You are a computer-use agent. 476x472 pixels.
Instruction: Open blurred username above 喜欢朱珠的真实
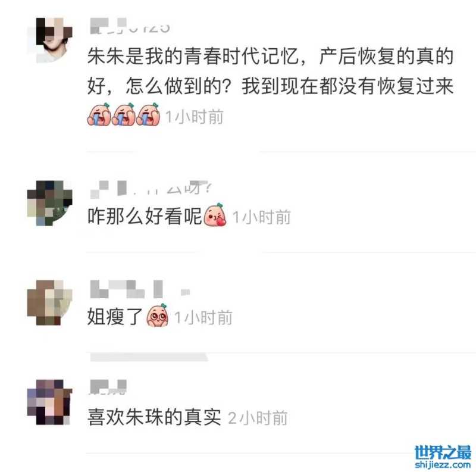[108, 387]
